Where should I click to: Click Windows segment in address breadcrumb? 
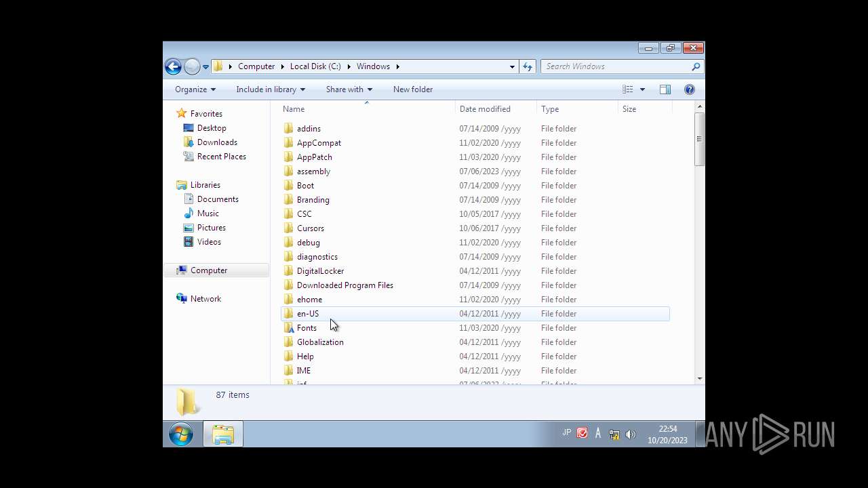pyautogui.click(x=373, y=66)
